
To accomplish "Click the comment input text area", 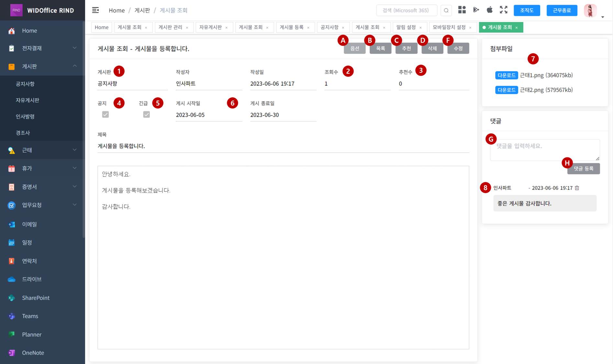I will pos(544,149).
